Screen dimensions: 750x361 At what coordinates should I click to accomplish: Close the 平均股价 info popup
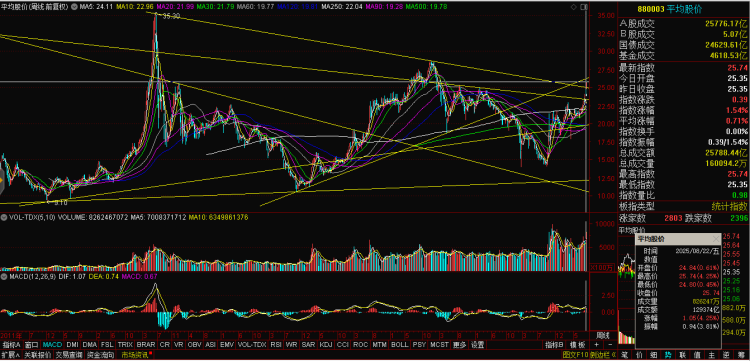[x=716, y=239]
